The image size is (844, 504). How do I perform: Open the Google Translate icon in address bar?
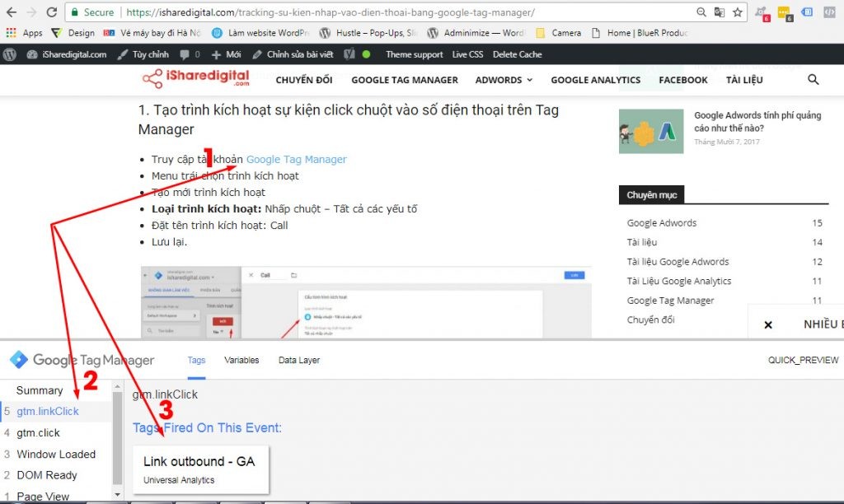(719, 12)
